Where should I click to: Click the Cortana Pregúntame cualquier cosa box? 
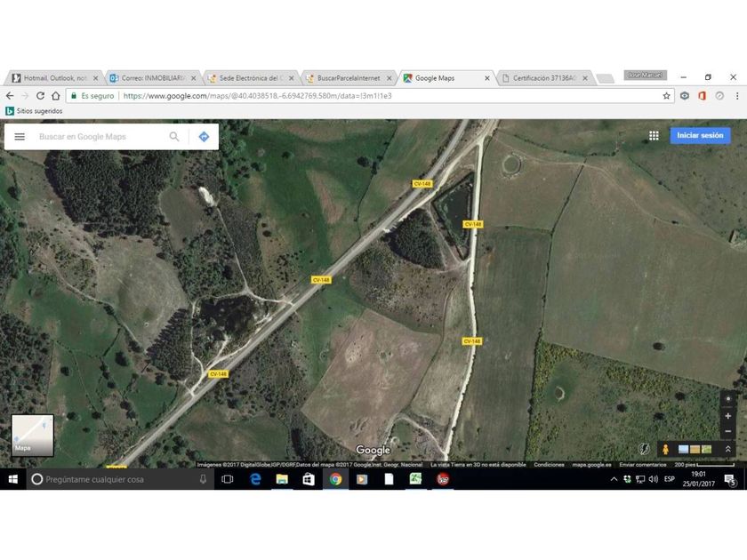click(119, 479)
